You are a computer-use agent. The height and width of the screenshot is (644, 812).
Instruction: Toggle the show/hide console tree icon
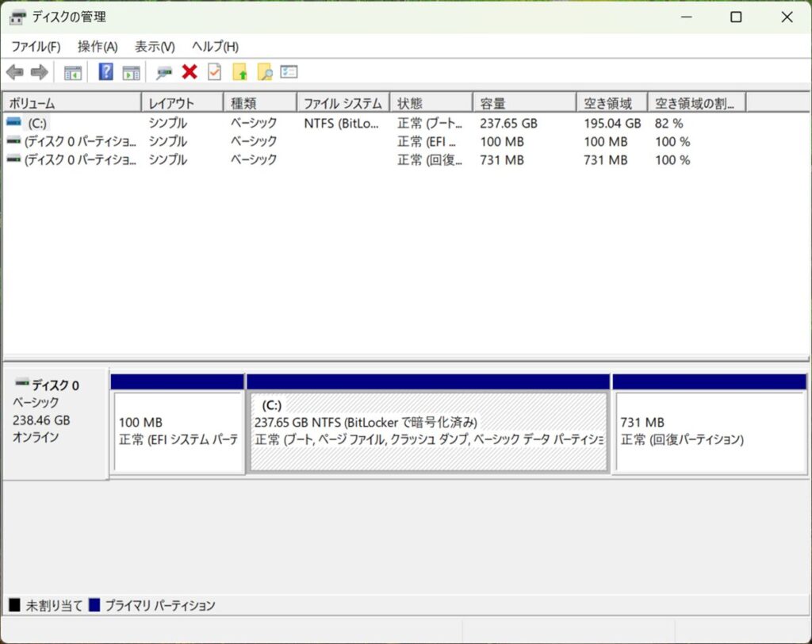click(73, 72)
